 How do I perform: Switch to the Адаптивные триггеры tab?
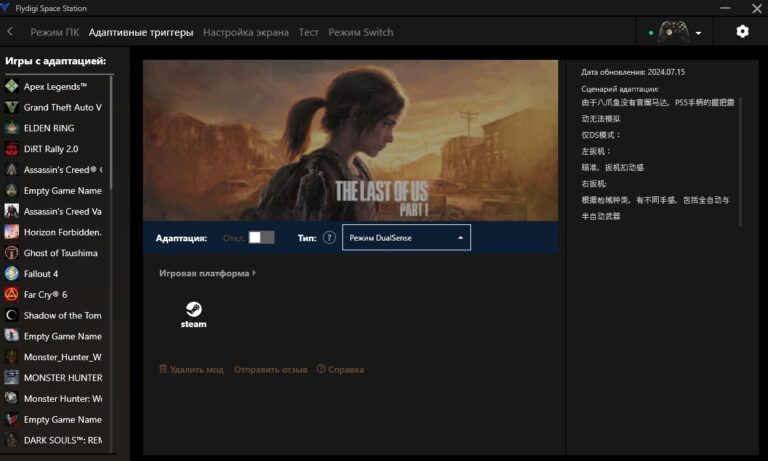(141, 32)
